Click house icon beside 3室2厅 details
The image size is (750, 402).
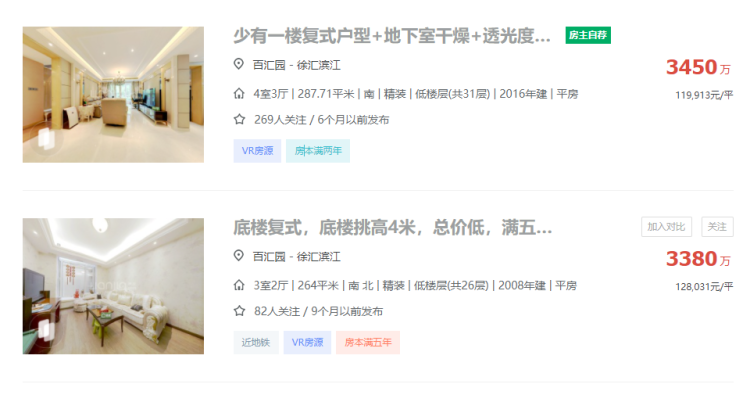(x=239, y=286)
